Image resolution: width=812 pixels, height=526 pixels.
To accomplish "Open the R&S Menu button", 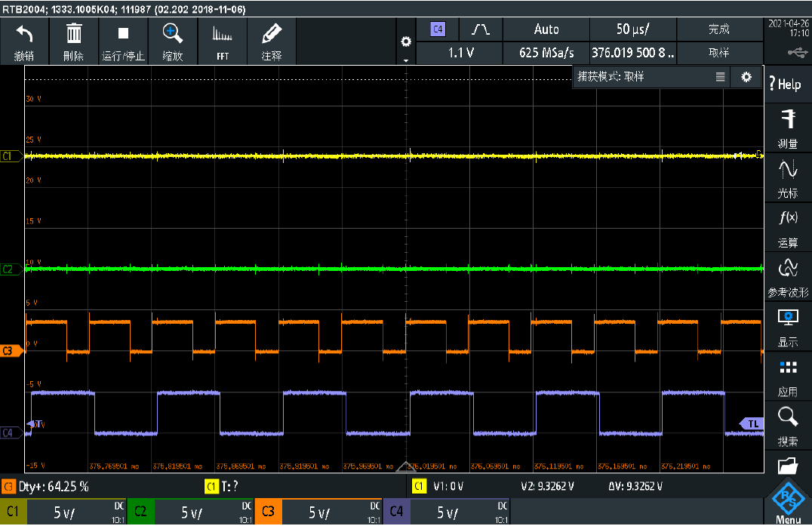I will 788,502.
